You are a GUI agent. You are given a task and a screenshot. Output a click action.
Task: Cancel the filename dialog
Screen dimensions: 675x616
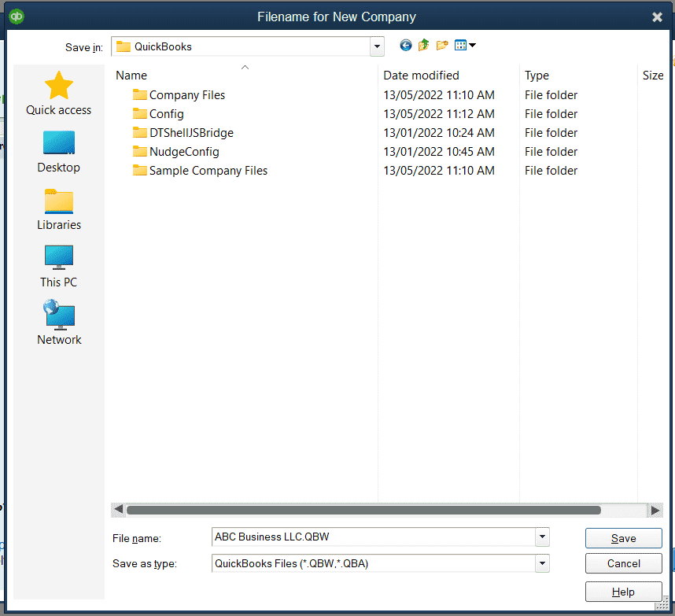point(623,563)
